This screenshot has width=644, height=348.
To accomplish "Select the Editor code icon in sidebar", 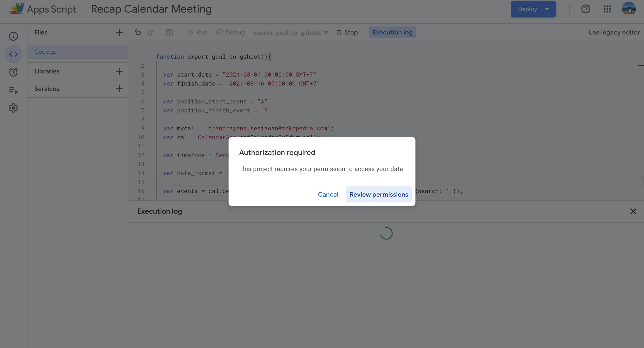I will [13, 54].
